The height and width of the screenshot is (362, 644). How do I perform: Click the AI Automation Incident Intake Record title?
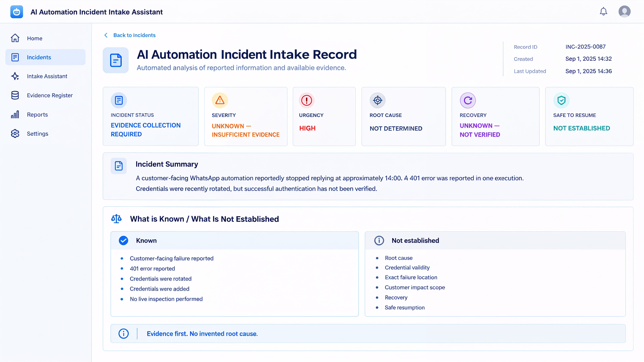(x=247, y=55)
